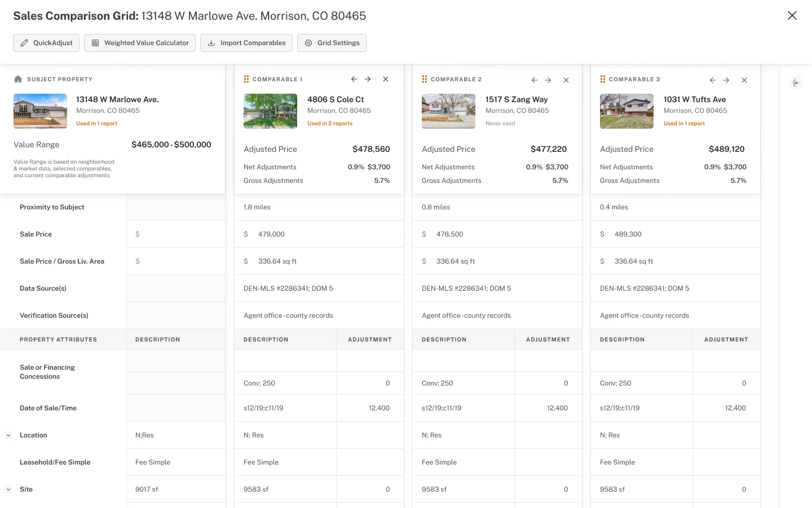Viewport: 812px width, 508px height.
Task: Click Comparable 1 adjusted price $478,560
Action: (x=371, y=149)
